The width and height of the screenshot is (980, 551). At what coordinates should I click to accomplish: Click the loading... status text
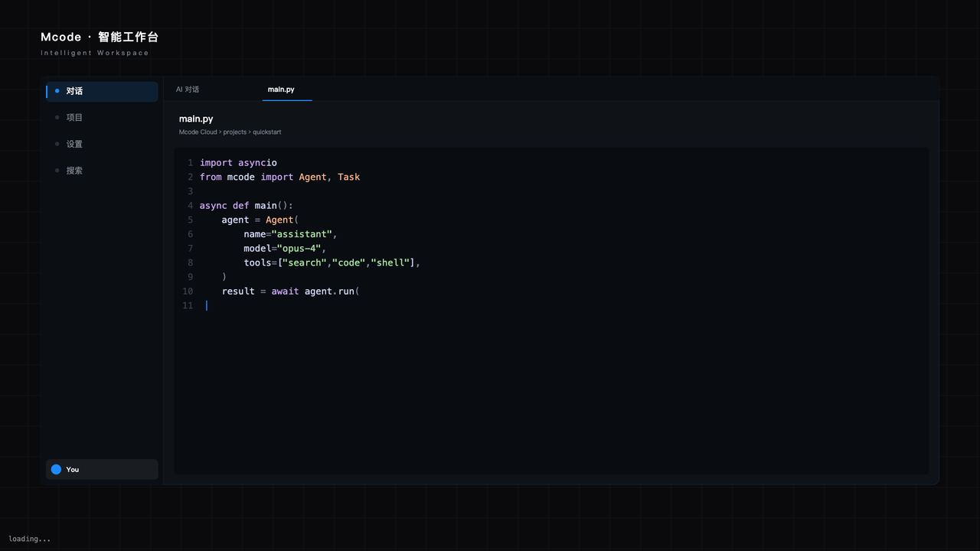[x=30, y=539]
